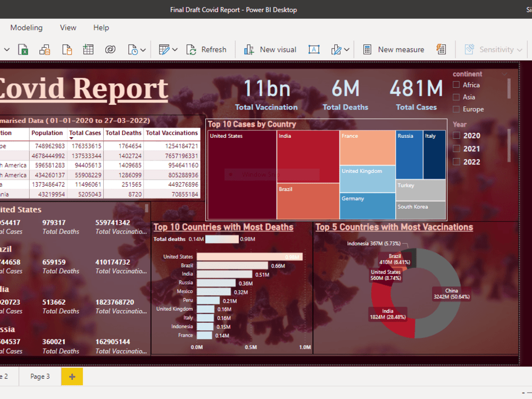Open the Modeling menu
Viewport: 532px width, 399px height.
(27, 28)
